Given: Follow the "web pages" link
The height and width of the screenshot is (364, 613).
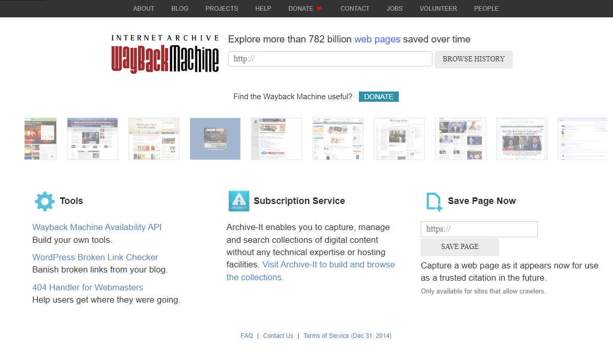Looking at the screenshot, I should 377,39.
